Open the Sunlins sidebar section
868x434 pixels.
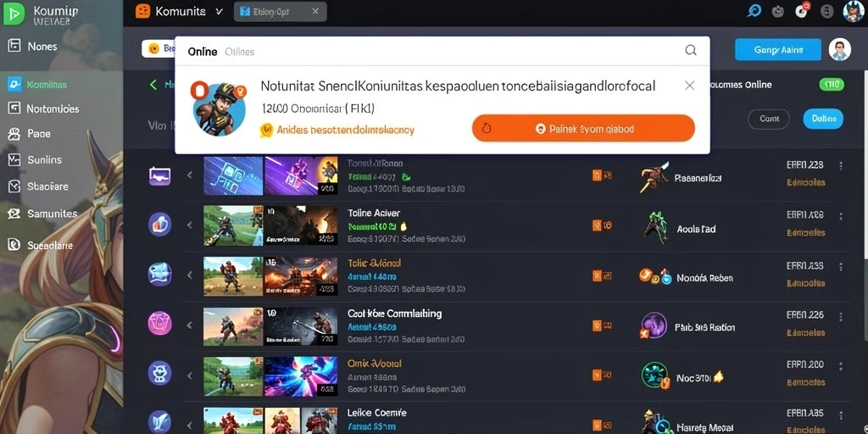pos(34,160)
